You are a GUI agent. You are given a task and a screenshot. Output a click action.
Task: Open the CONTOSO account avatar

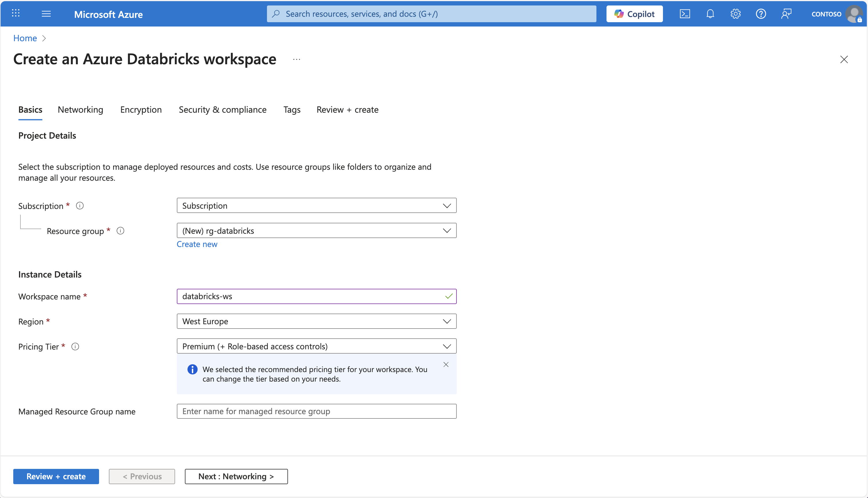click(854, 14)
